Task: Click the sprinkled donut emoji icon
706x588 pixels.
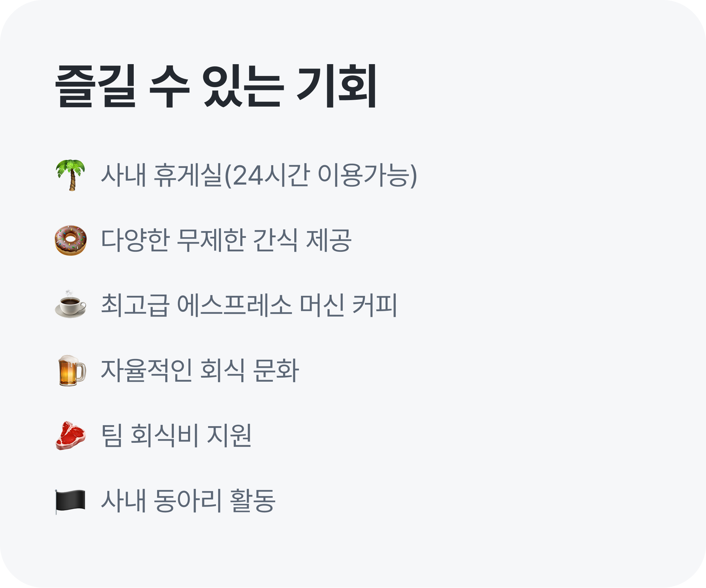Action: point(71,240)
